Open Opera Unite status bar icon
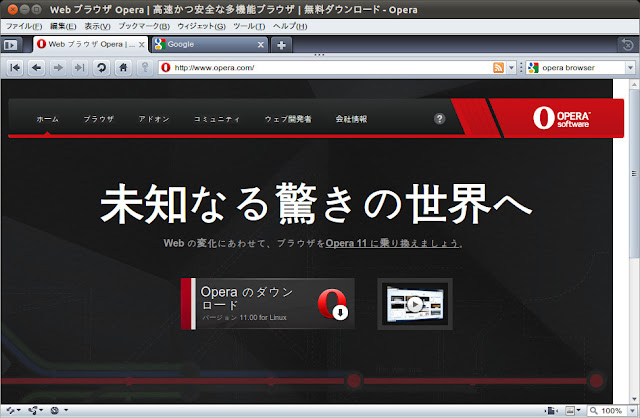 [35, 410]
